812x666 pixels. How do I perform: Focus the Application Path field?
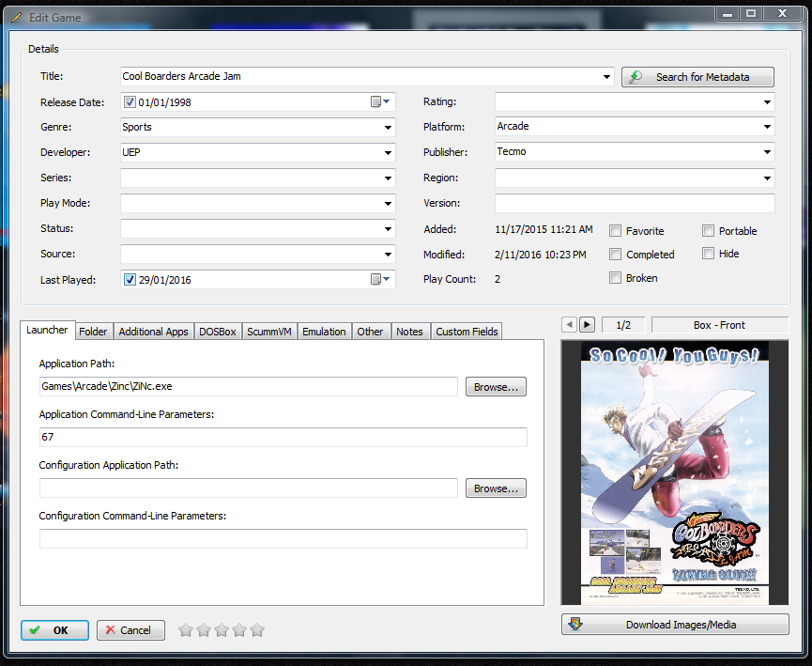click(x=249, y=387)
